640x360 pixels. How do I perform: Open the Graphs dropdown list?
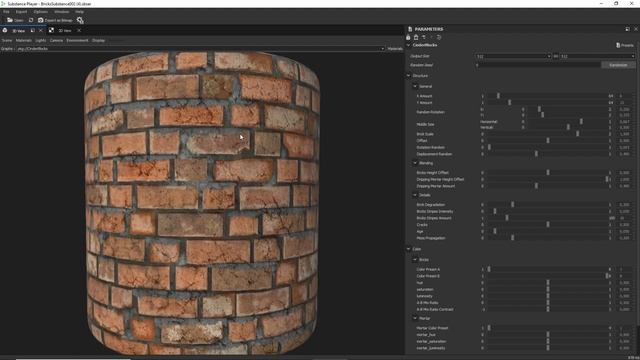pyautogui.click(x=200, y=49)
